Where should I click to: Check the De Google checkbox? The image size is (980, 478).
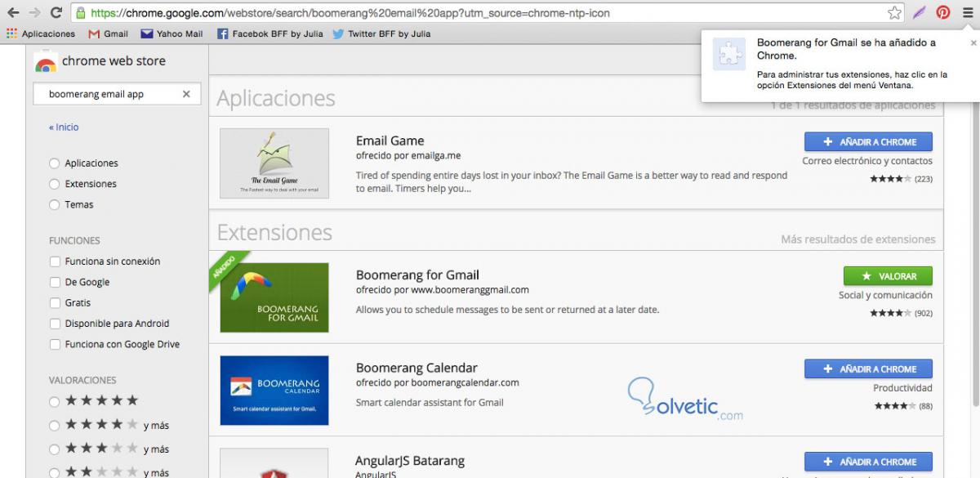(55, 282)
